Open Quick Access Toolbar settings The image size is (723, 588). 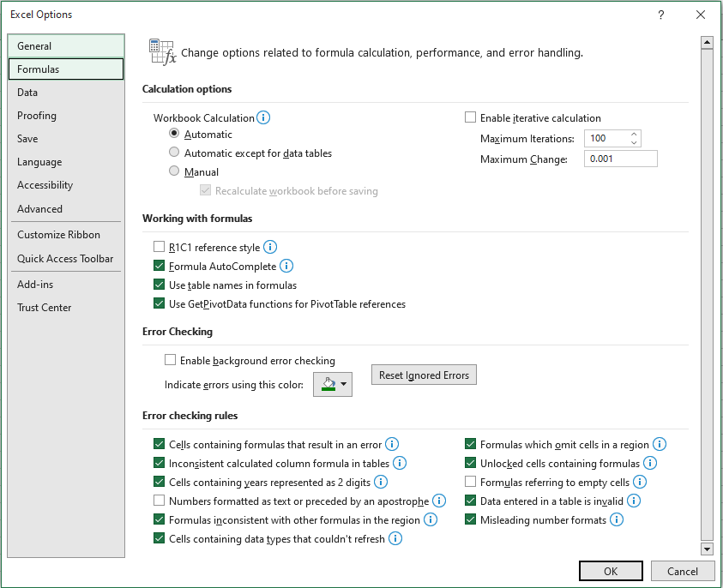pos(66,259)
